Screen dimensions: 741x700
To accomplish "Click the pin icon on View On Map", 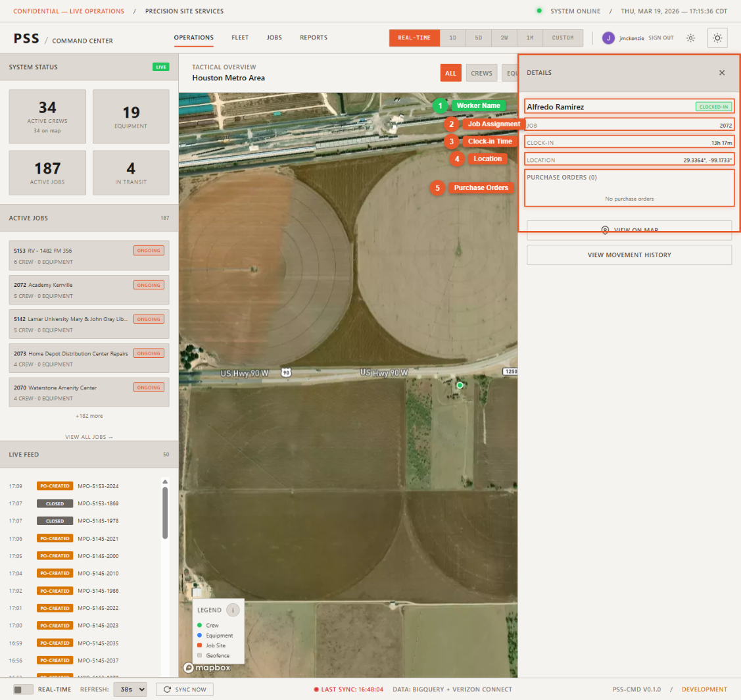I will tap(606, 230).
